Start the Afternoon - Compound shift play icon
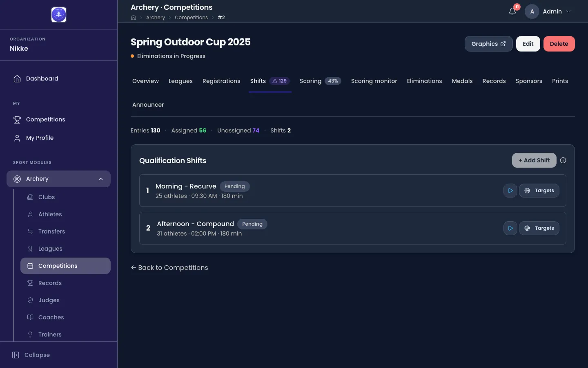The width and height of the screenshot is (588, 368). [x=510, y=228]
